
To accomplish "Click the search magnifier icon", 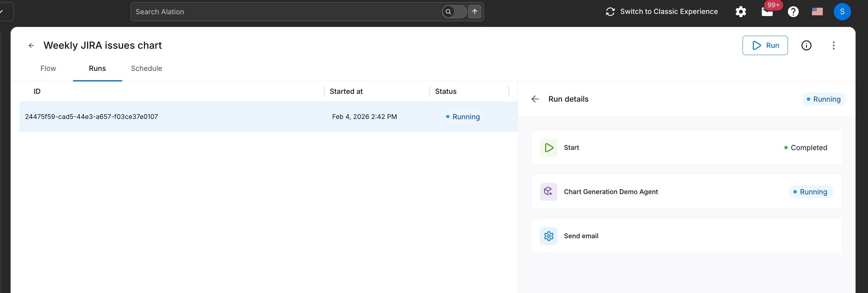I will click(x=449, y=12).
